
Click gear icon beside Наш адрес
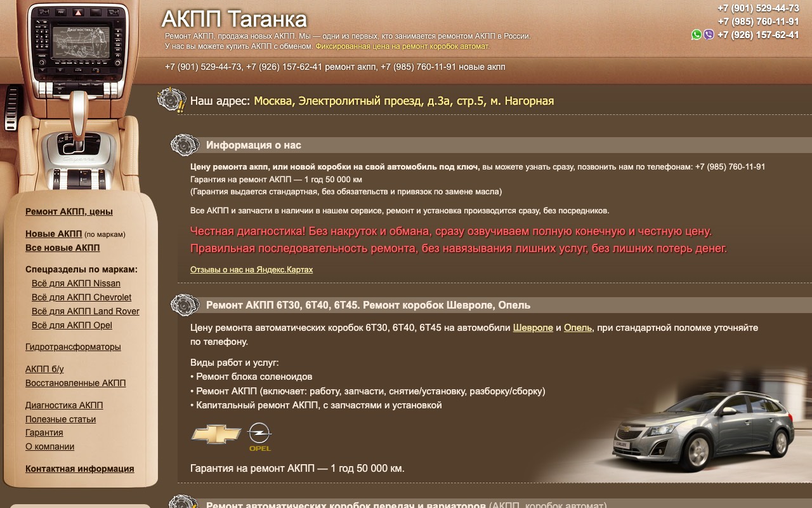tap(171, 100)
